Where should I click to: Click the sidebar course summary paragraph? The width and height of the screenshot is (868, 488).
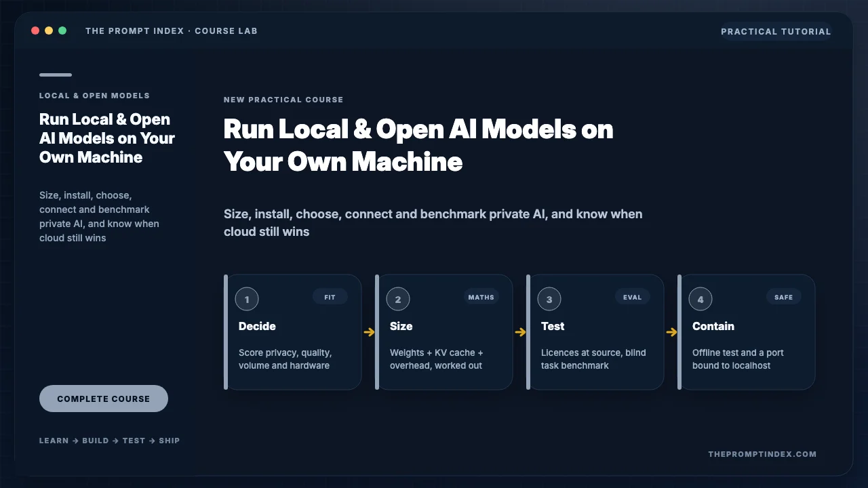(x=100, y=217)
